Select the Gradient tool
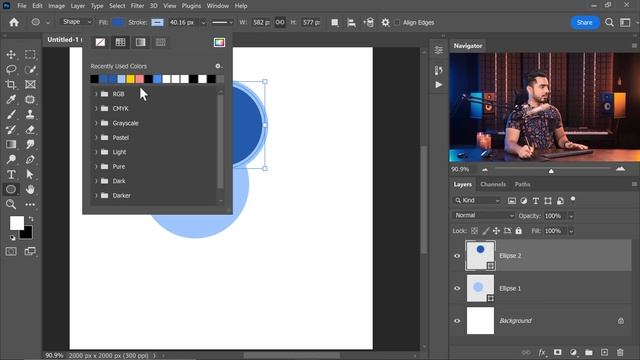The height and width of the screenshot is (360, 640). (x=11, y=144)
